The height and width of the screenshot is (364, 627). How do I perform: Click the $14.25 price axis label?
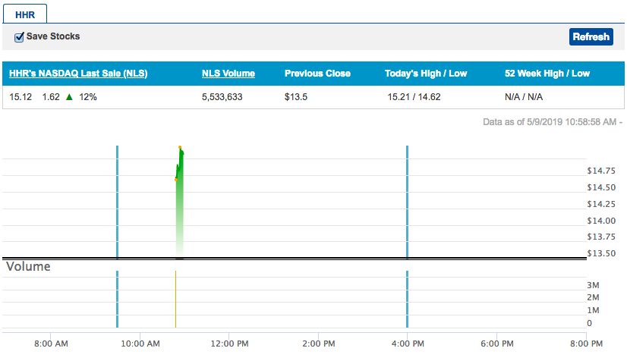coord(601,204)
